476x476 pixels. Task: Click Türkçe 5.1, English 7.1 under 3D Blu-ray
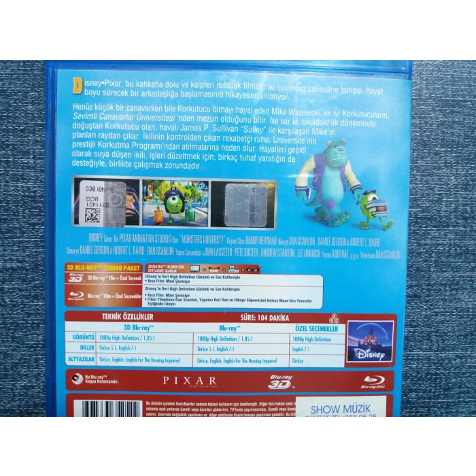click(x=118, y=348)
